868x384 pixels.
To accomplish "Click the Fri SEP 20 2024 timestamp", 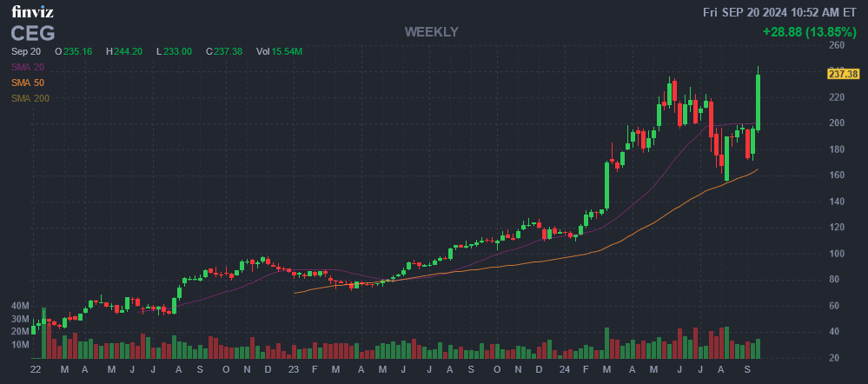I will point(779,12).
